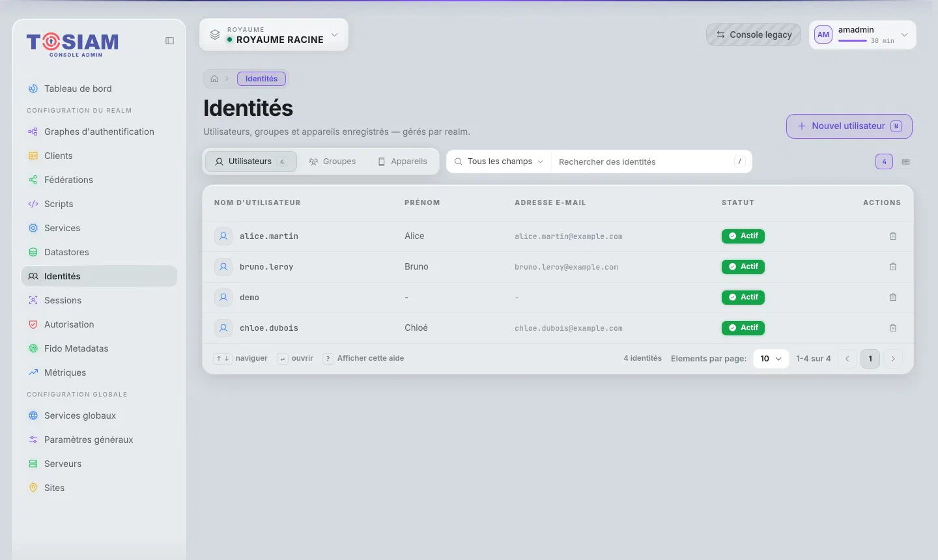
Task: Open the bruno.leroy username
Action: pos(266,267)
